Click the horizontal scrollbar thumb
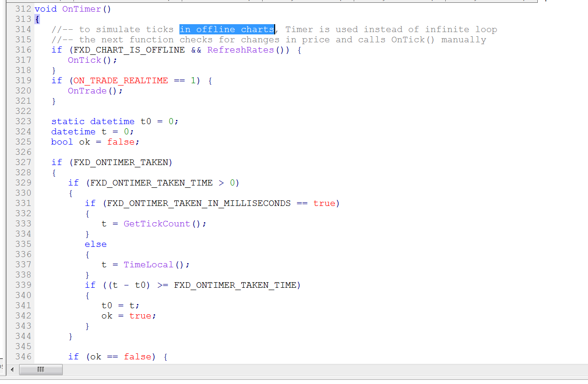The width and height of the screenshot is (588, 384). pyautogui.click(x=40, y=370)
